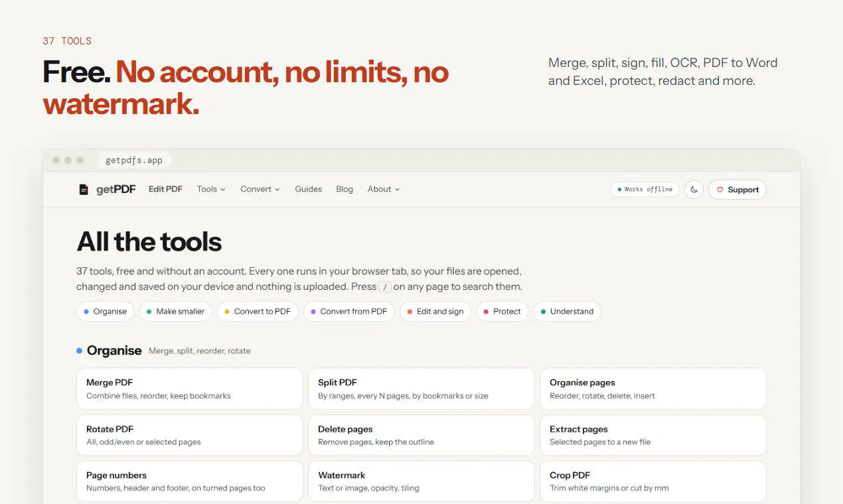Viewport: 843px width, 504px height.
Task: Click the "All the tools" heading
Action: coord(149,242)
